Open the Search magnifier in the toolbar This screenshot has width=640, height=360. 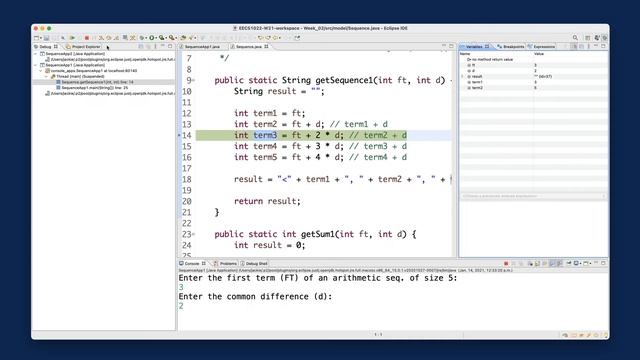(575, 38)
